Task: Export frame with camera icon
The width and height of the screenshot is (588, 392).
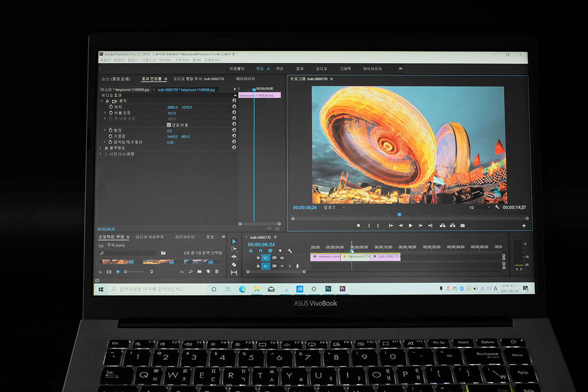Action: 463,225
